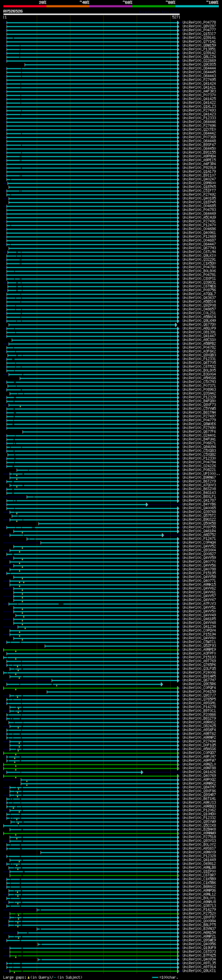Select the hit label UniRef100_Q40961
This screenshot has width=222, height=980.
199,233
